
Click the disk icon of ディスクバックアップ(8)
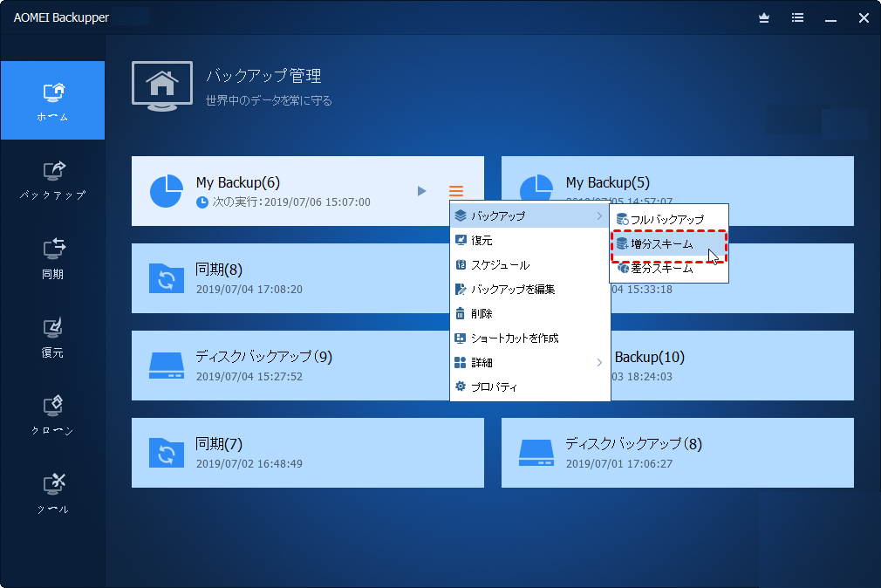pos(536,453)
